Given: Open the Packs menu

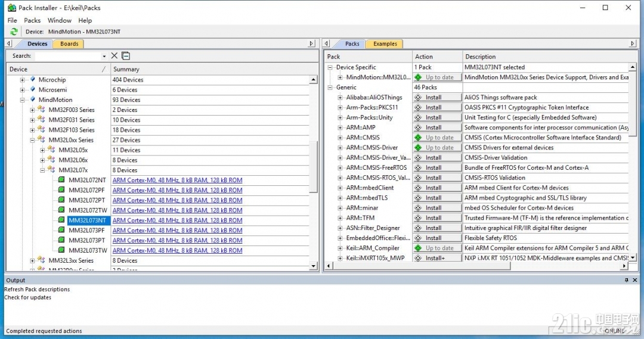Looking at the screenshot, I should [x=32, y=20].
